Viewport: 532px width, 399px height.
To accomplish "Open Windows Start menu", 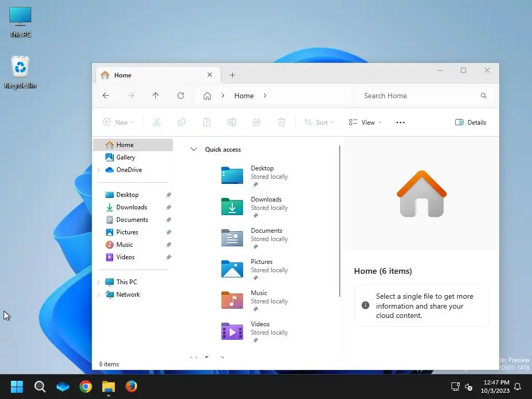I will [x=17, y=387].
